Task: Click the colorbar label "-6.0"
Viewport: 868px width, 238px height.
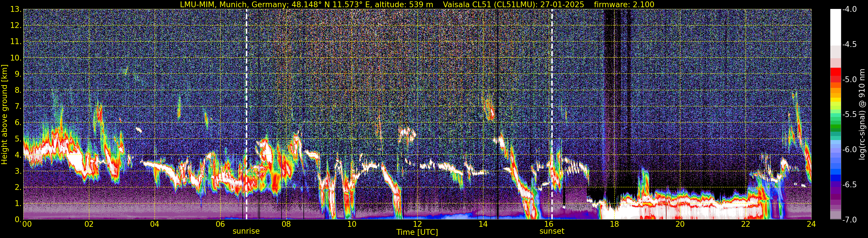Action: (850, 149)
